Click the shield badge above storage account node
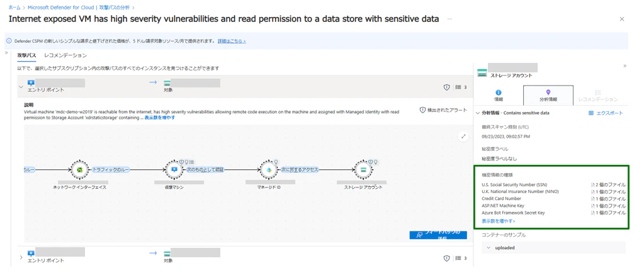The width and height of the screenshot is (644, 273). pyautogui.click(x=370, y=162)
